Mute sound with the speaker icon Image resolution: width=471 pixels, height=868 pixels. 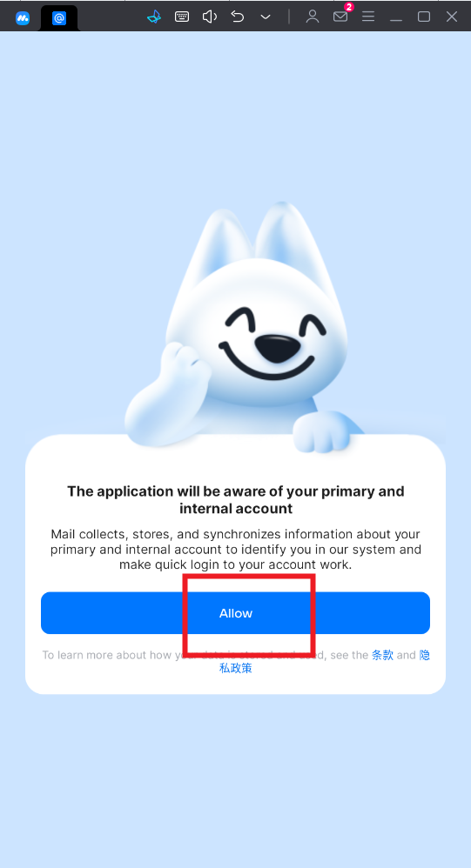pos(210,17)
